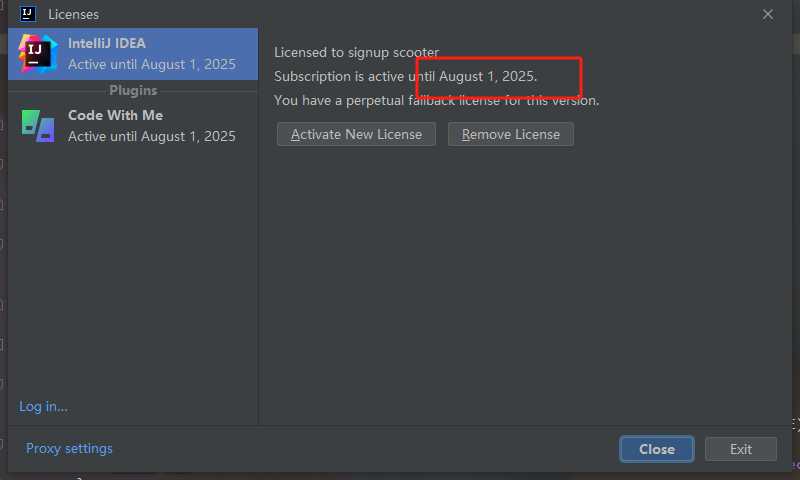Select the IntelliJ IDEA license entry name
This screenshot has height=480, width=800.
pyautogui.click(x=107, y=44)
